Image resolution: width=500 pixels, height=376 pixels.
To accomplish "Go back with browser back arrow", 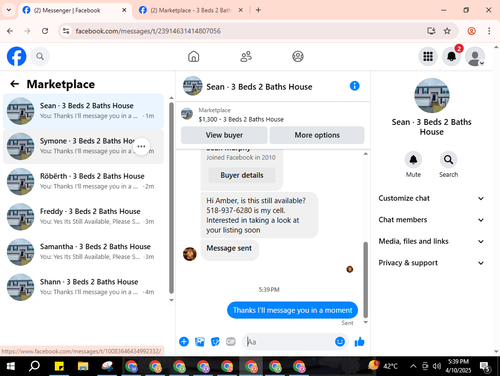I will coord(10,31).
